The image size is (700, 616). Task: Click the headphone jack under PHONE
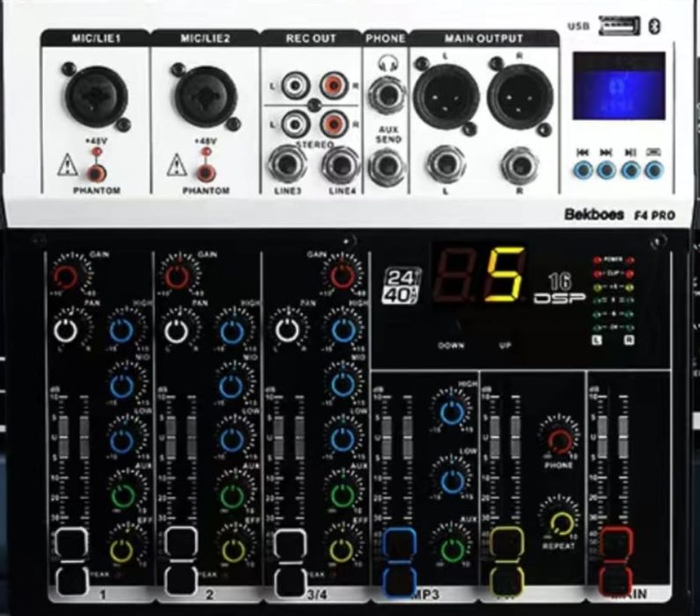[387, 95]
